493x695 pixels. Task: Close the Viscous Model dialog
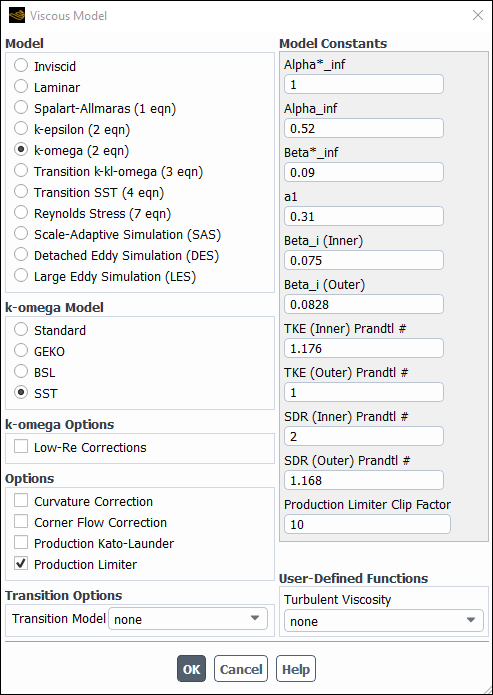(477, 16)
